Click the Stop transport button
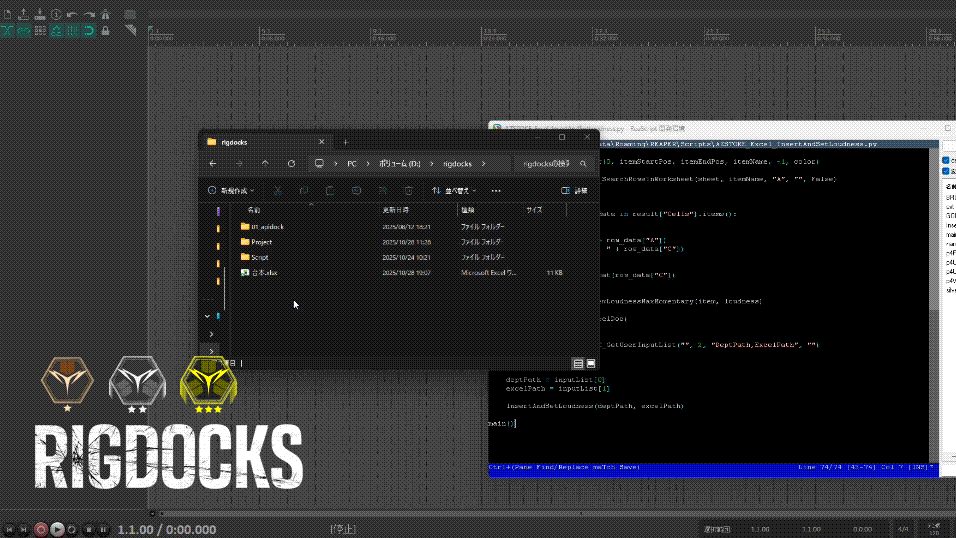 point(89,529)
